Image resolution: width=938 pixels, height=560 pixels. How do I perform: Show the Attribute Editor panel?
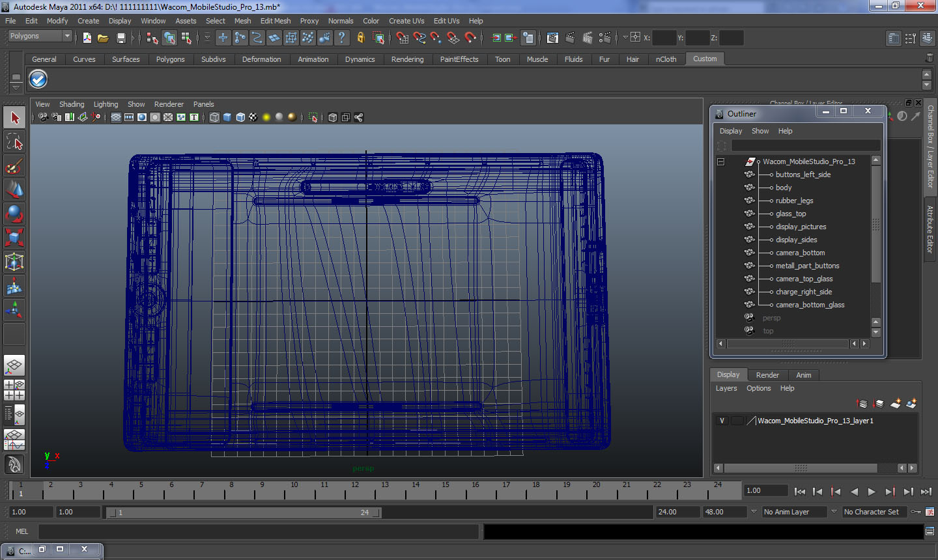tap(894, 38)
